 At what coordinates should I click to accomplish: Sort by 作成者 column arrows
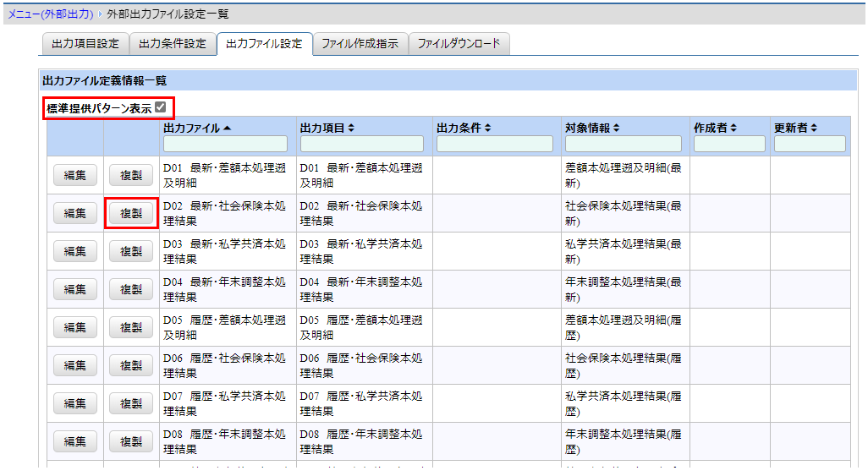tap(733, 128)
